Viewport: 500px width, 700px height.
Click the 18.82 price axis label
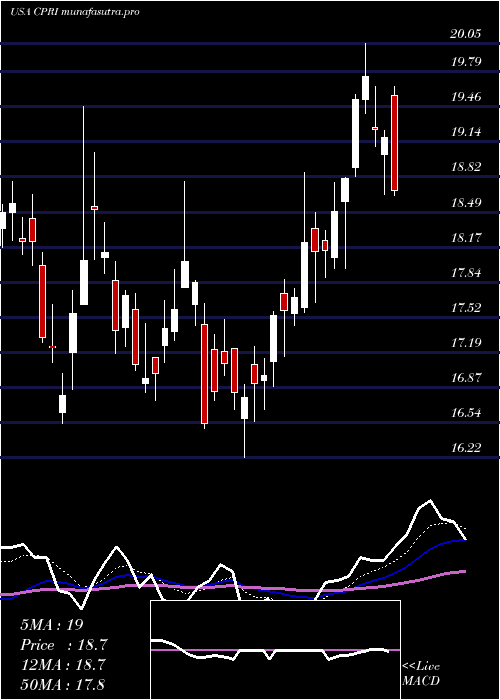click(466, 167)
